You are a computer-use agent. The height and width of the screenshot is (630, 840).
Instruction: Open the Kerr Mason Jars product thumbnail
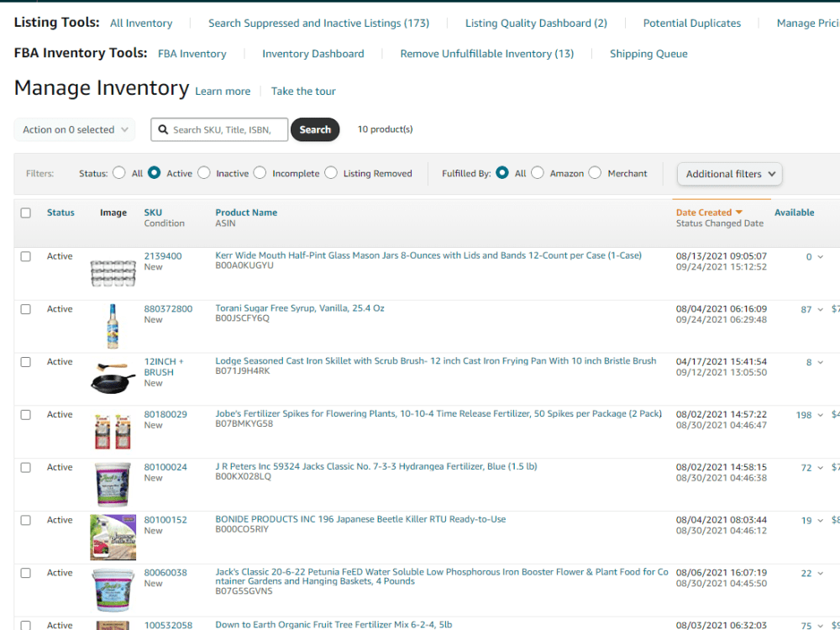113,273
